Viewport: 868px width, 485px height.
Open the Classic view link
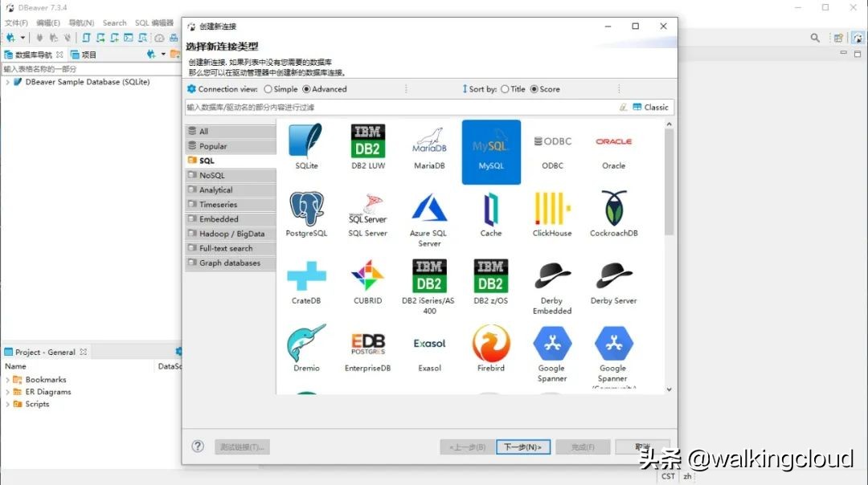coord(651,106)
